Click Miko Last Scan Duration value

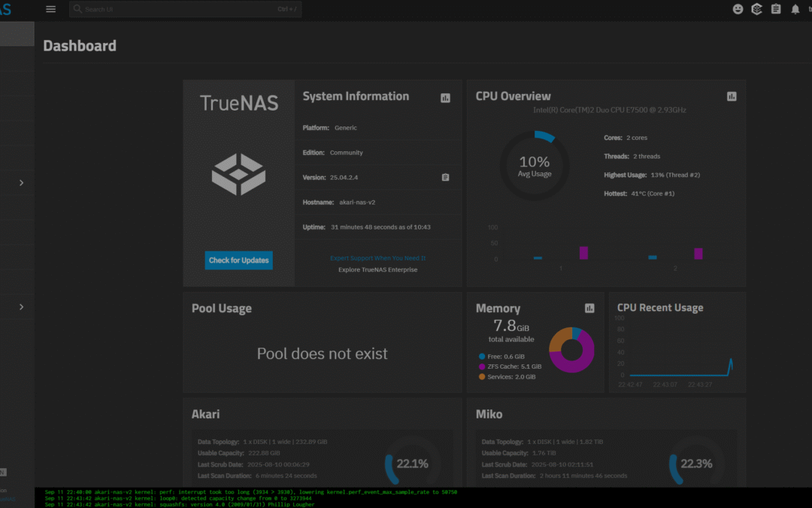click(583, 476)
